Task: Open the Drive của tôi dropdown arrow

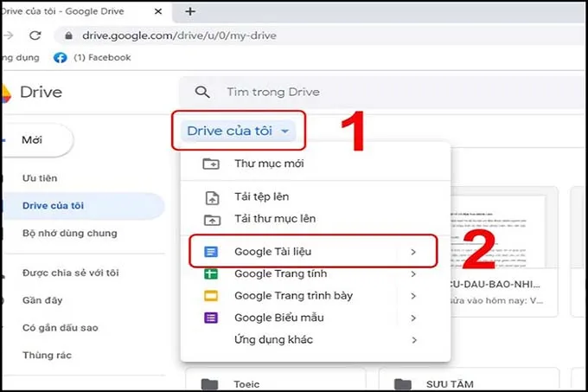Action: click(x=285, y=132)
